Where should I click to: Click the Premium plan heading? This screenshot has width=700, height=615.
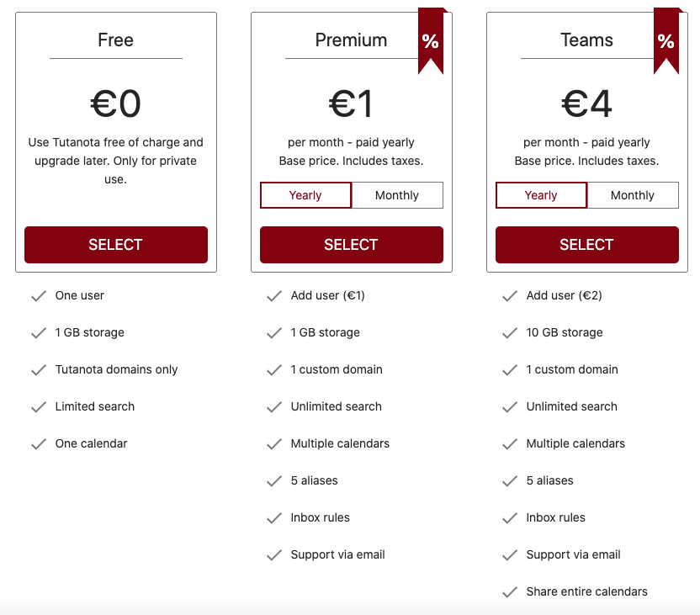tap(352, 40)
